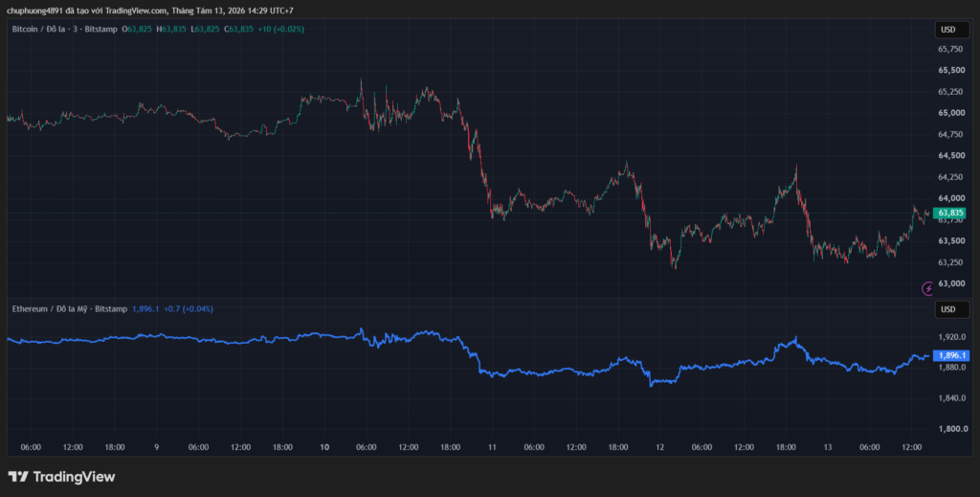This screenshot has width=980, height=497.
Task: Click the H63,835 high value in legend
Action: point(171,29)
